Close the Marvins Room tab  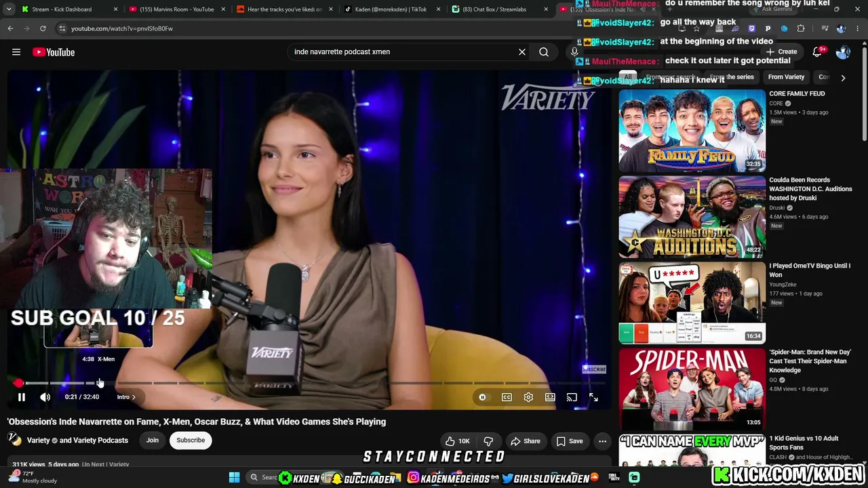pos(223,9)
